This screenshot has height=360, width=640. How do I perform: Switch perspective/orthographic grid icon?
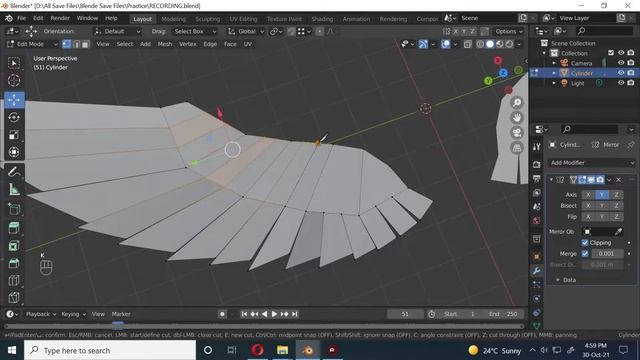(x=517, y=147)
